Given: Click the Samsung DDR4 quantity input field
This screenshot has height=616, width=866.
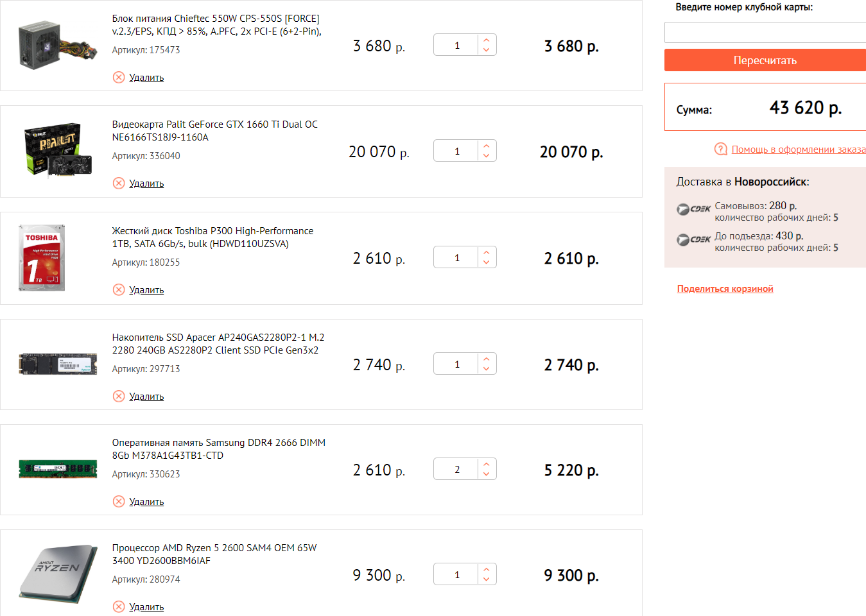Looking at the screenshot, I should tap(456, 469).
